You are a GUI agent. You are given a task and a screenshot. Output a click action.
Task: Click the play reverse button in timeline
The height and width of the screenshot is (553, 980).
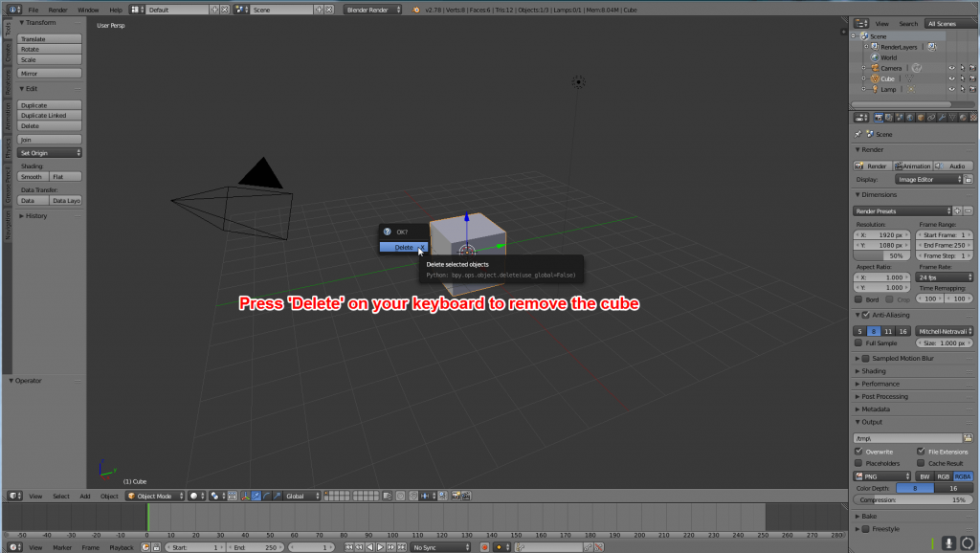(370, 547)
